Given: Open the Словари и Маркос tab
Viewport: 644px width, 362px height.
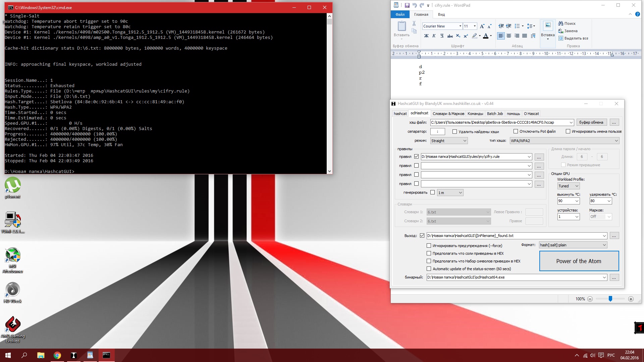Looking at the screenshot, I should tap(448, 113).
